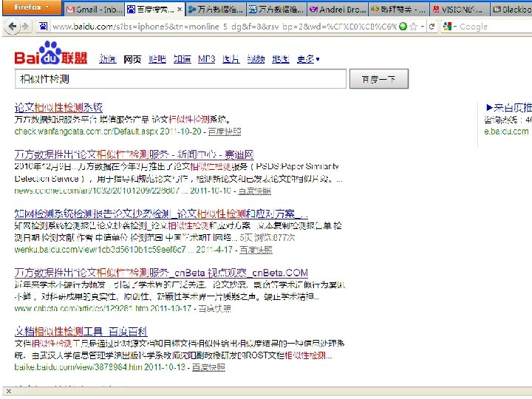
Task: Open the 地图 category link
Action: [x=281, y=59]
